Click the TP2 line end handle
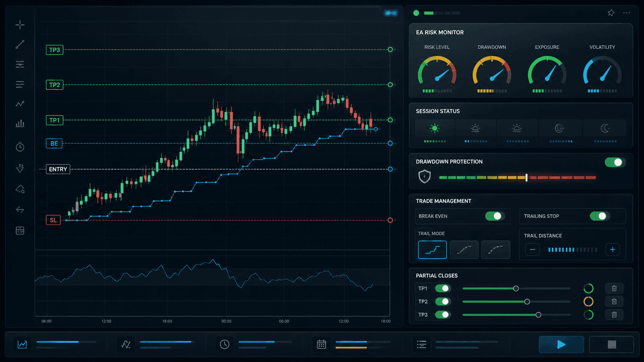Screen dimensions: 644x362 [390, 85]
